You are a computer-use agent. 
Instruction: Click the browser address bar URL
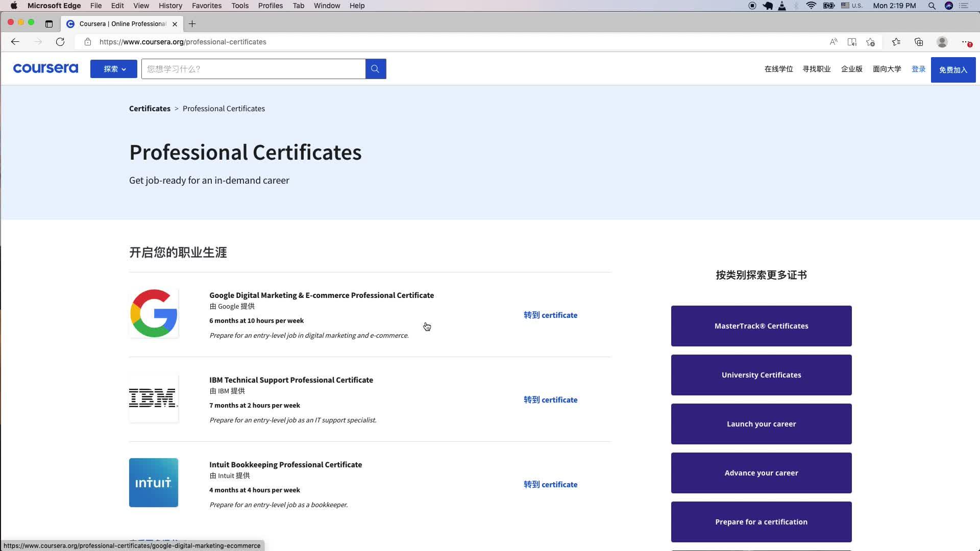(x=183, y=42)
